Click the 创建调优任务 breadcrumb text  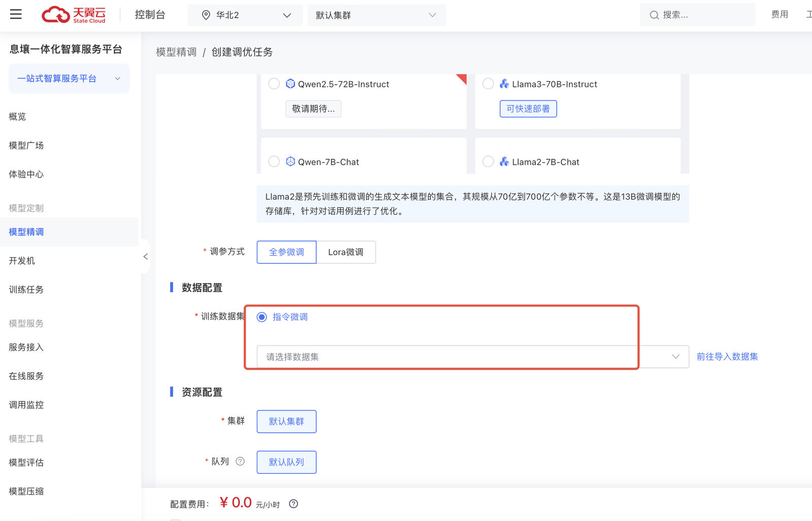click(x=242, y=52)
